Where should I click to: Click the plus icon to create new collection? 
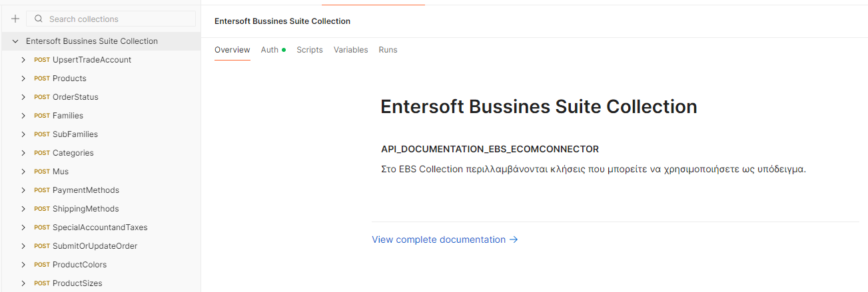click(15, 19)
